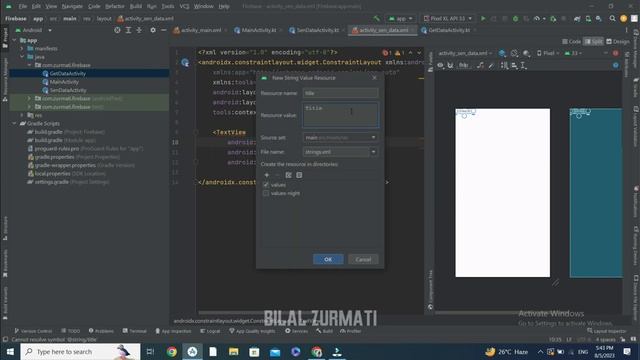The width and height of the screenshot is (640, 360).
Task: Toggle Autoconnect magnet icon in designer
Action: coord(450,65)
